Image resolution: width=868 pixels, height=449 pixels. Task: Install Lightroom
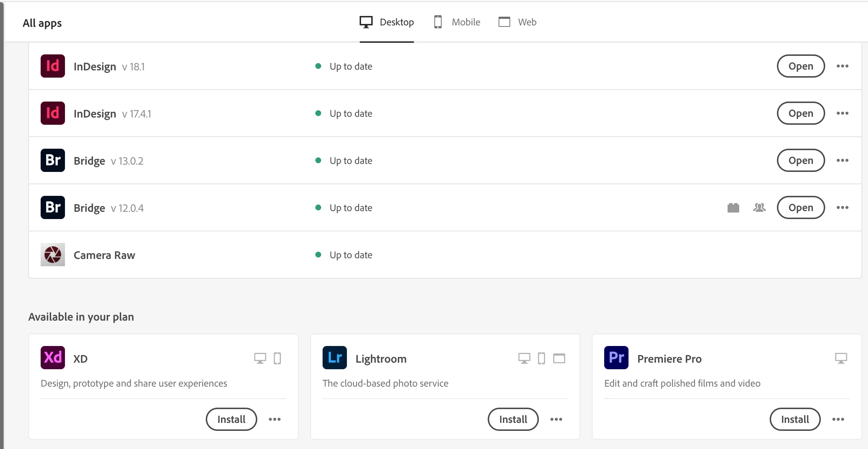[x=513, y=419]
